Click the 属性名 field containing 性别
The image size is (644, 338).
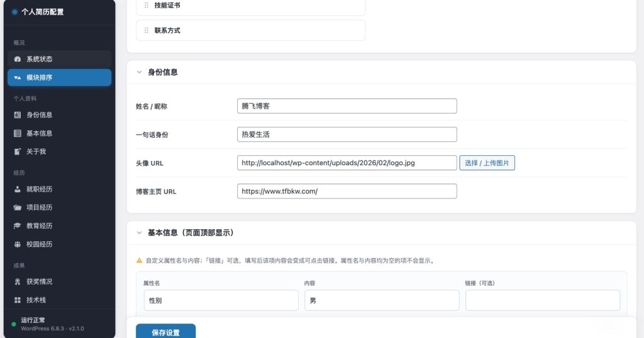[221, 300]
